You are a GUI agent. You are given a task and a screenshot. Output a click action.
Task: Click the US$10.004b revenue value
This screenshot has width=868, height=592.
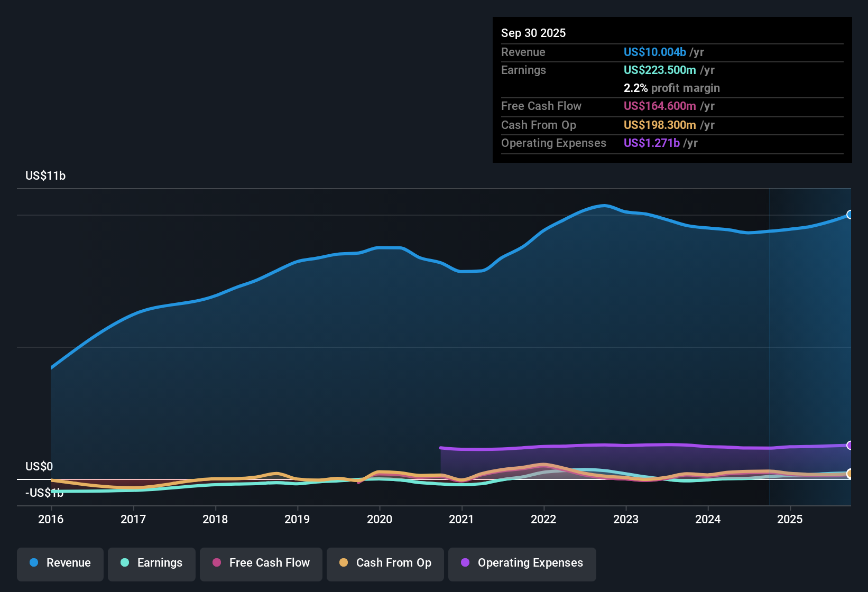(655, 52)
